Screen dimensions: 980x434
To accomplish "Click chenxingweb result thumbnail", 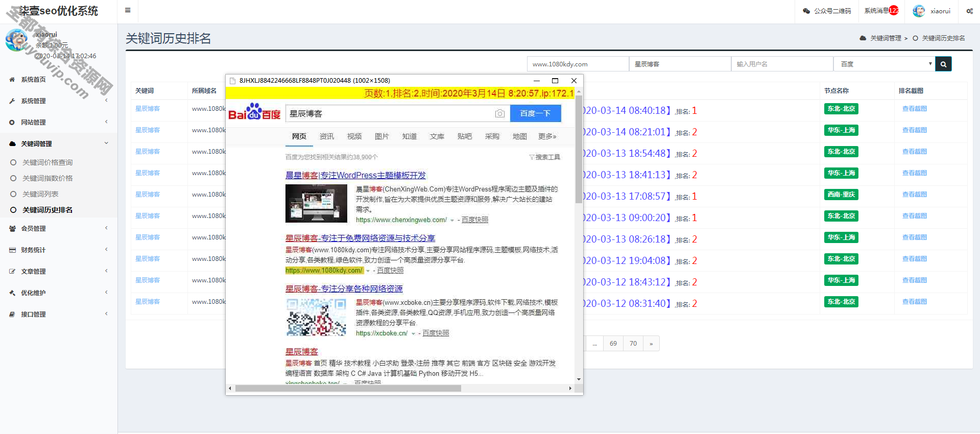I will 316,204.
